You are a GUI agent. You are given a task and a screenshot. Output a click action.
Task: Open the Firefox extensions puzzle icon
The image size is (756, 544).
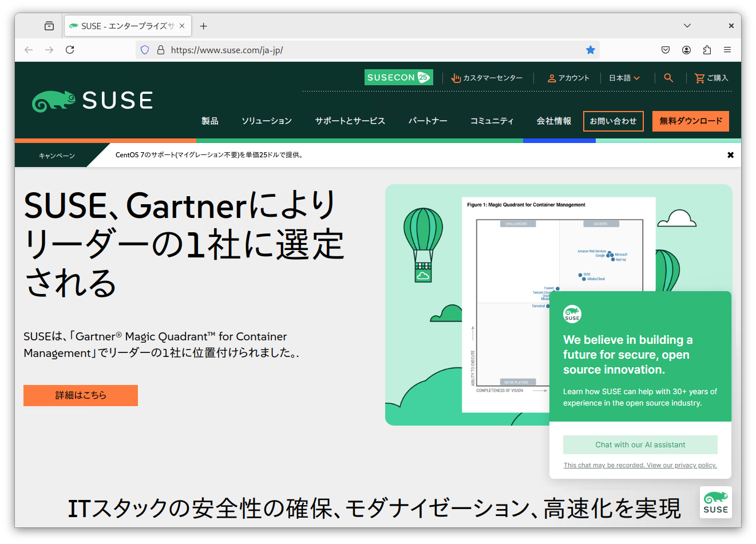coord(707,50)
